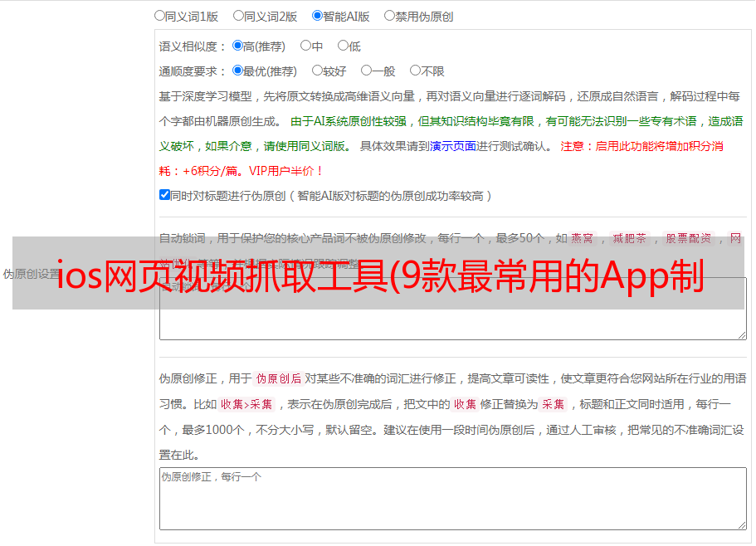Select the 智能AI版 radio button
Screen dimensions: 756x546
pyautogui.click(x=317, y=15)
